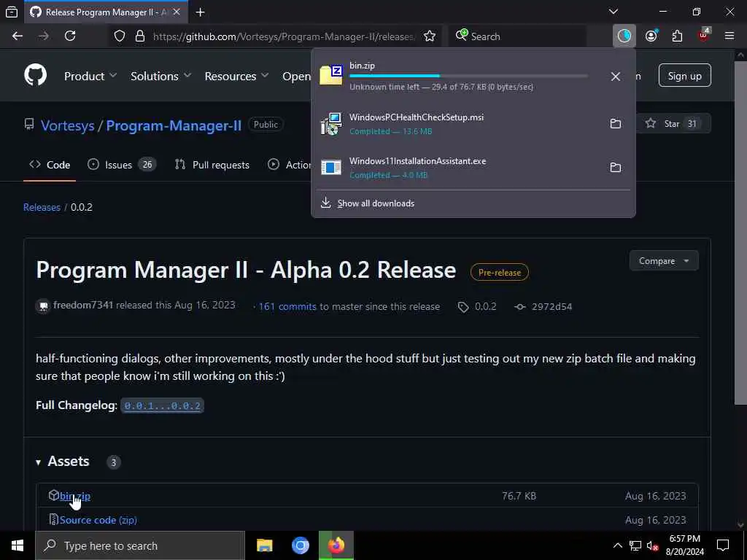Collapse the Assets section triangle
This screenshot has height=560, width=747.
tap(38, 462)
